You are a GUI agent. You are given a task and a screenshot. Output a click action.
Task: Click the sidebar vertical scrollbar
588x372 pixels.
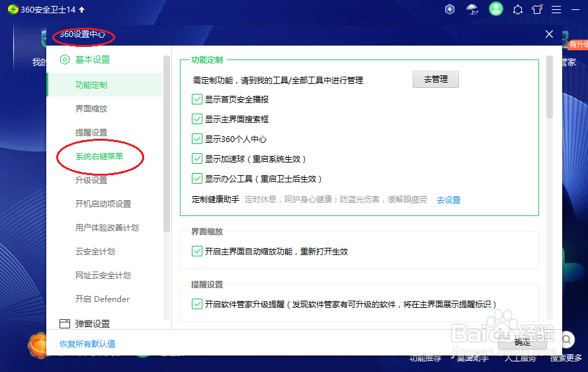(167, 144)
